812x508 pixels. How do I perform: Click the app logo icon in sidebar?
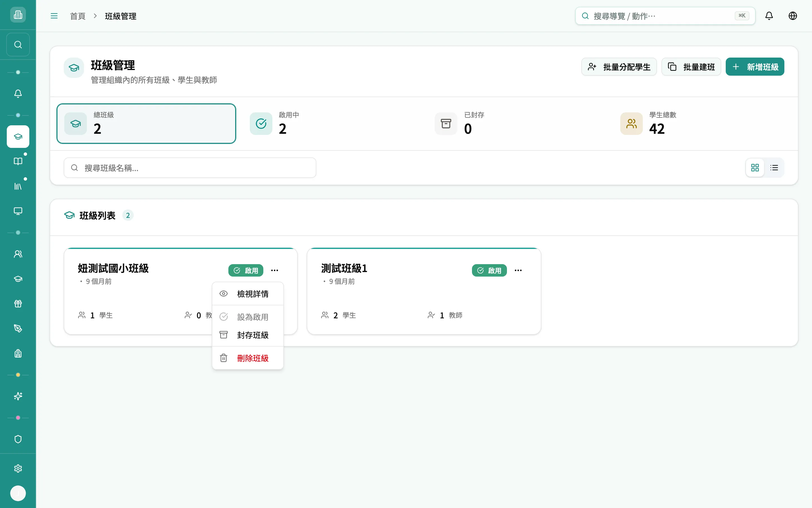[x=18, y=15]
